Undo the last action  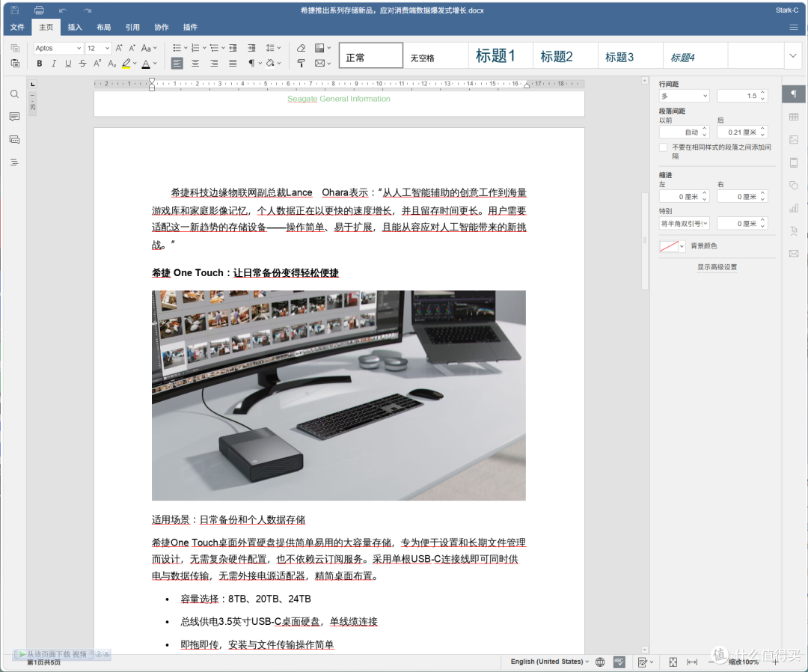[x=63, y=10]
